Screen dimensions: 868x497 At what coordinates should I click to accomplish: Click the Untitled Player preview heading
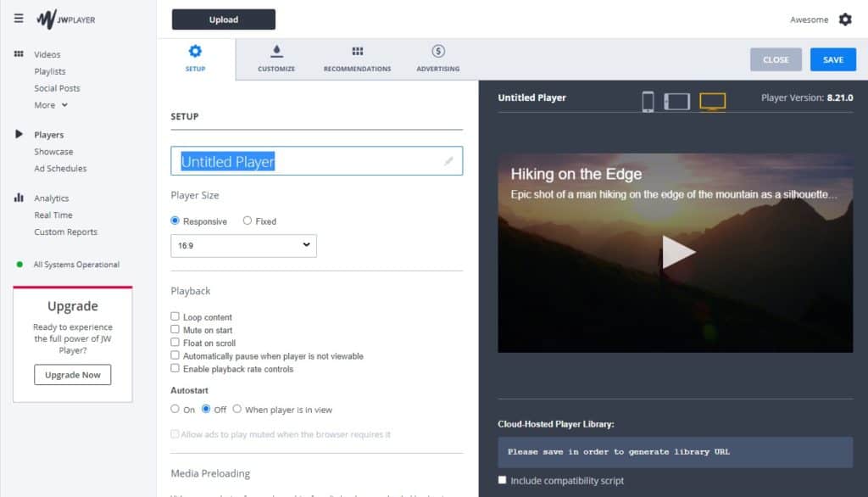click(532, 98)
